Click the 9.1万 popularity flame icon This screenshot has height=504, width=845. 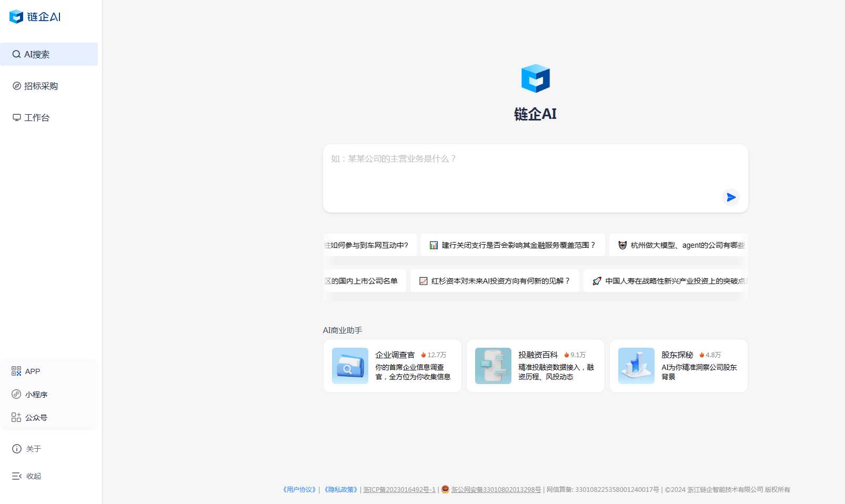point(567,355)
